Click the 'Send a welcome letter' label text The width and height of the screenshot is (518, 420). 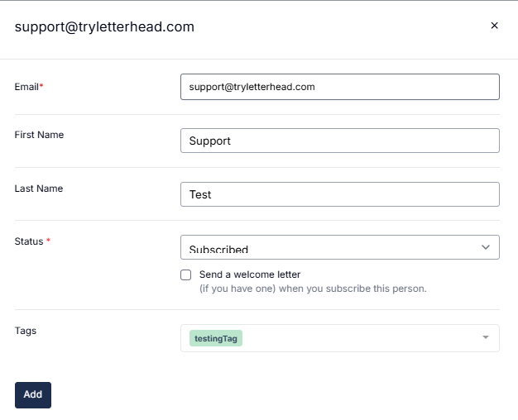click(250, 274)
